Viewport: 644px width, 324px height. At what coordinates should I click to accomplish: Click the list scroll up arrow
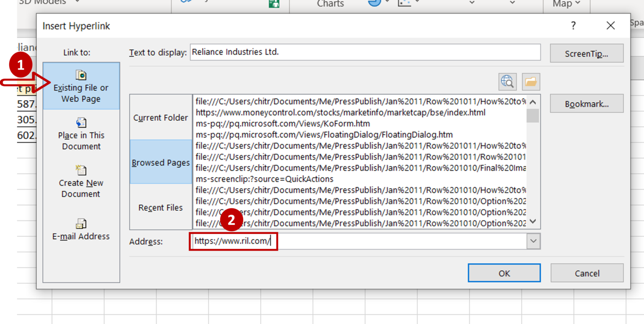533,102
